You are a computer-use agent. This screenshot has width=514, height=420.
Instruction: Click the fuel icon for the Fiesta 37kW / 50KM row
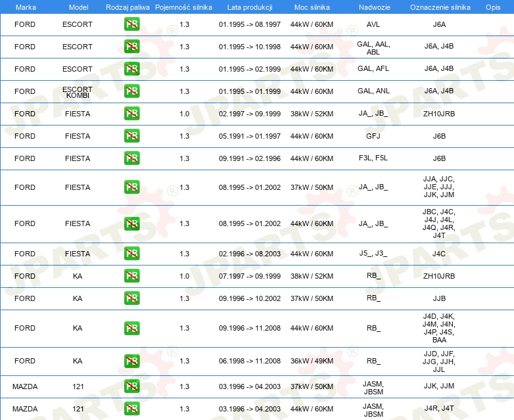coord(131,187)
